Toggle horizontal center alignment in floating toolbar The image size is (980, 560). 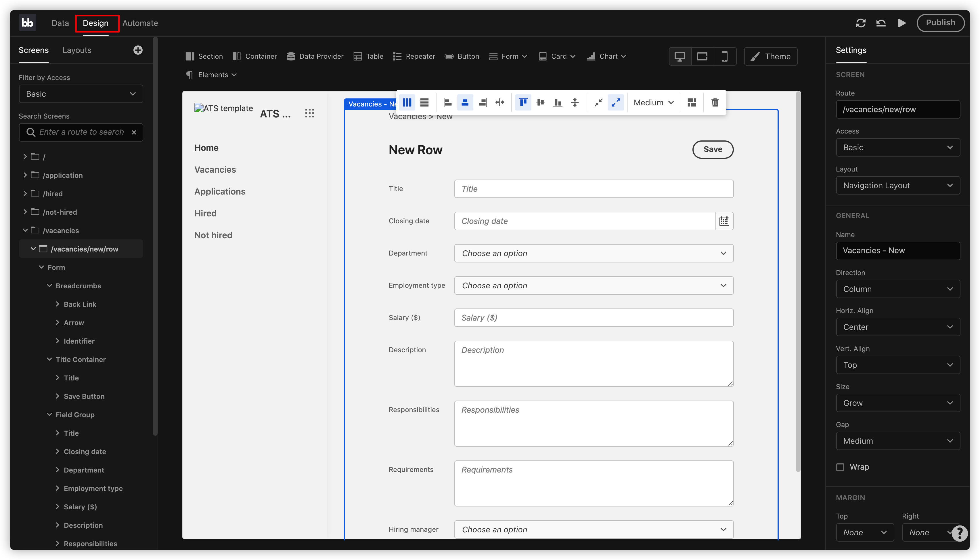click(465, 102)
